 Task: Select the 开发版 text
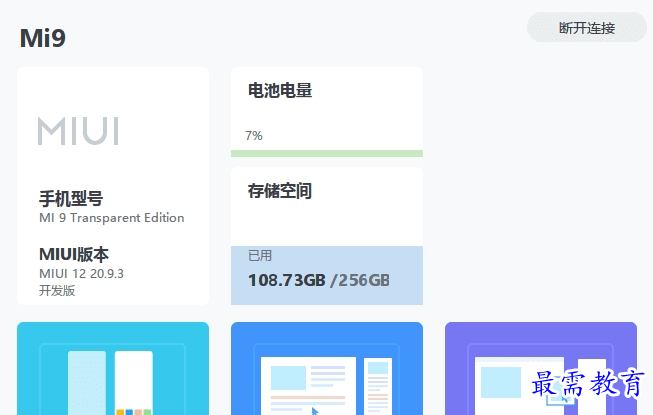57,290
